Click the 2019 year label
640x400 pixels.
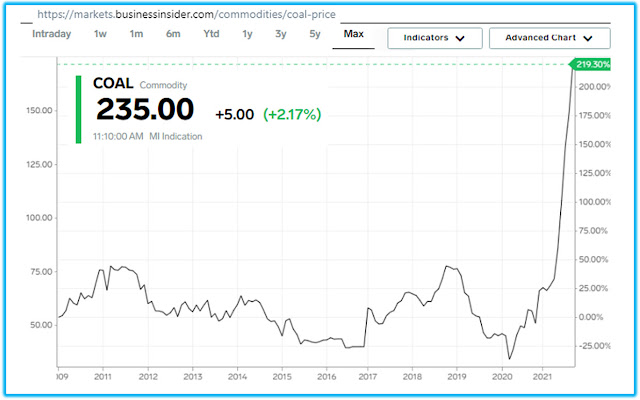point(457,377)
